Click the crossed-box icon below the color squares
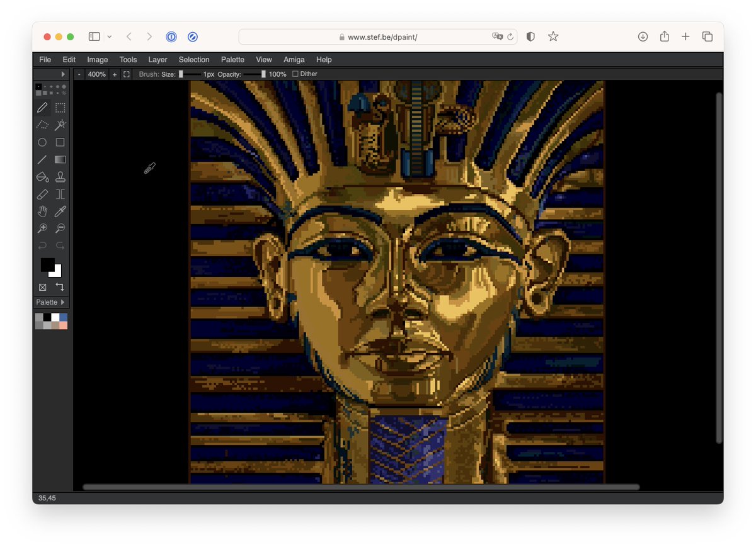The image size is (756, 547). pos(42,287)
